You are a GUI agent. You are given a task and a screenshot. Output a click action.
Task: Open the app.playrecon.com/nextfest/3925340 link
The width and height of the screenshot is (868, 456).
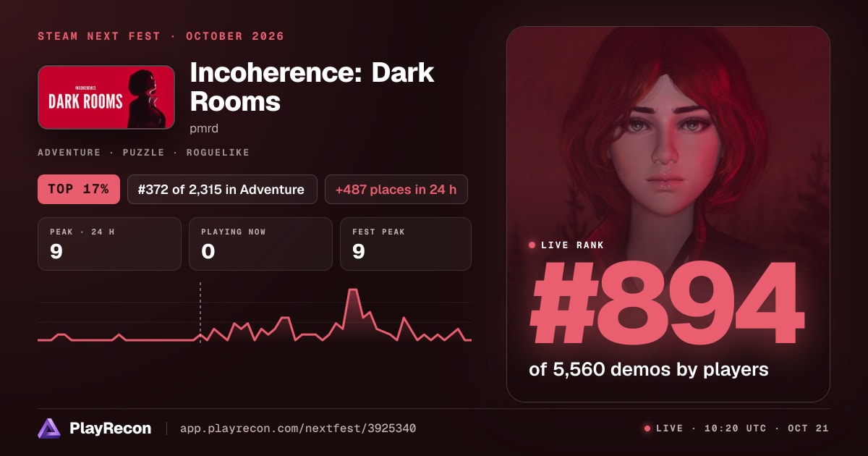[x=297, y=428]
